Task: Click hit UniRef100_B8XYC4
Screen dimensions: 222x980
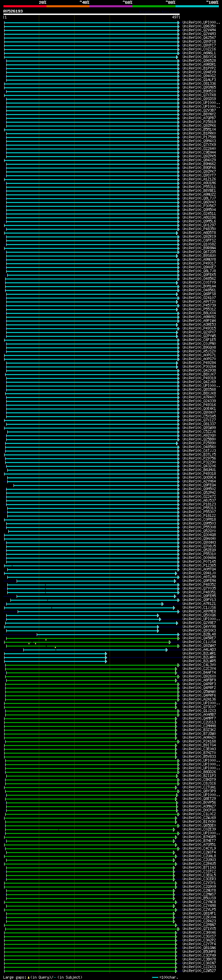Action: 199,57
